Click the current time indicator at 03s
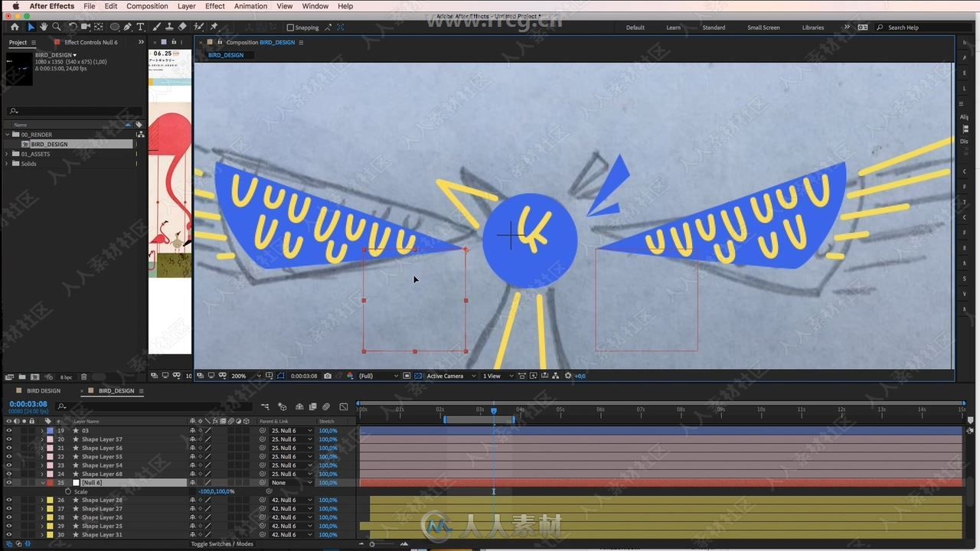Screen dimensions: 980x551 point(494,411)
